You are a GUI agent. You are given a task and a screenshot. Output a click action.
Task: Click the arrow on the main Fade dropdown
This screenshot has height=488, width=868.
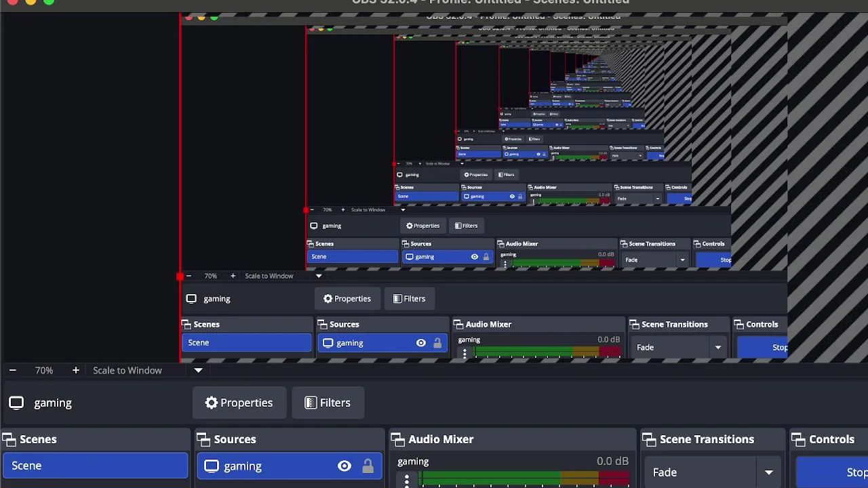[x=769, y=472]
